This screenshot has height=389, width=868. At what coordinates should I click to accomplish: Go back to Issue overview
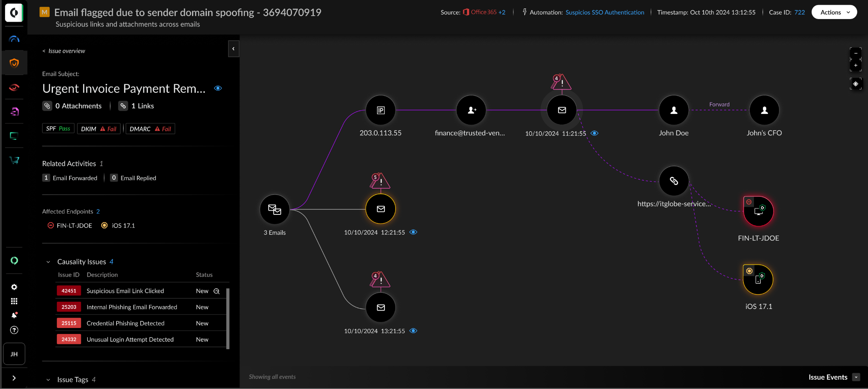point(64,51)
